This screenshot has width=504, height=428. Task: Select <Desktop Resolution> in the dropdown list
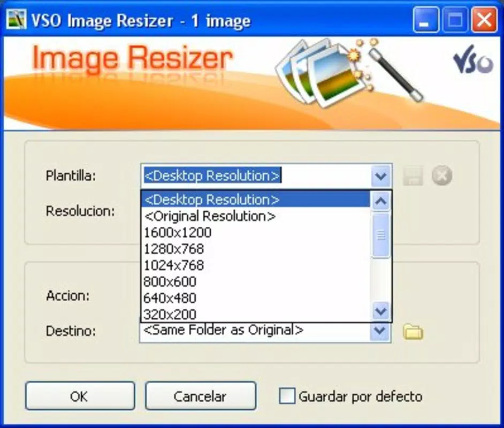tap(256, 200)
